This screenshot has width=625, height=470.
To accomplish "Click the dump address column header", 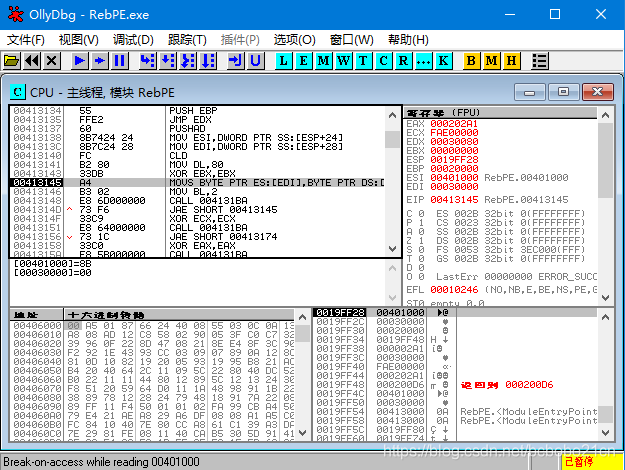I will pyautogui.click(x=37, y=315).
